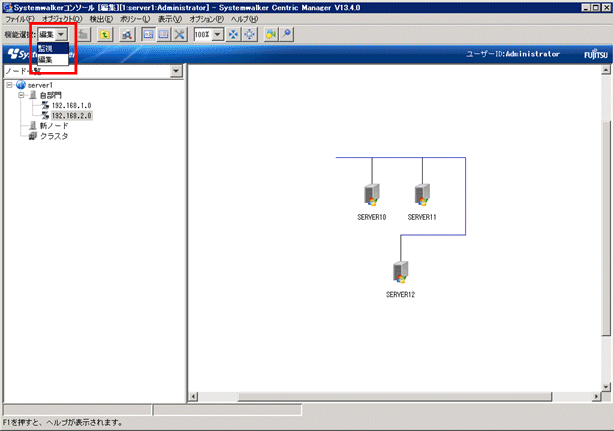Open the ファイル(F) menu
This screenshot has height=431, width=614.
point(19,19)
